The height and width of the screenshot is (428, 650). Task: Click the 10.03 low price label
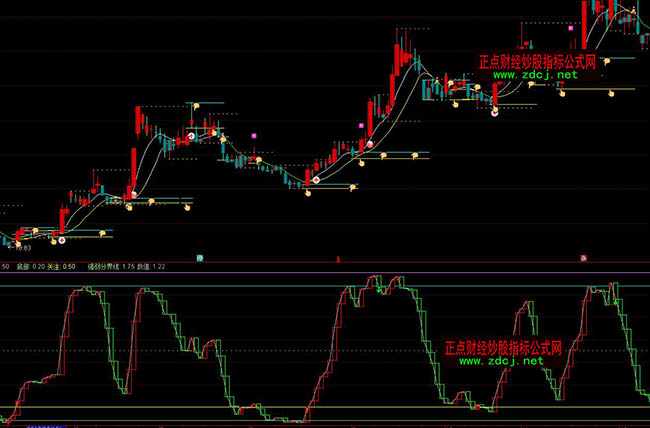pyautogui.click(x=20, y=246)
